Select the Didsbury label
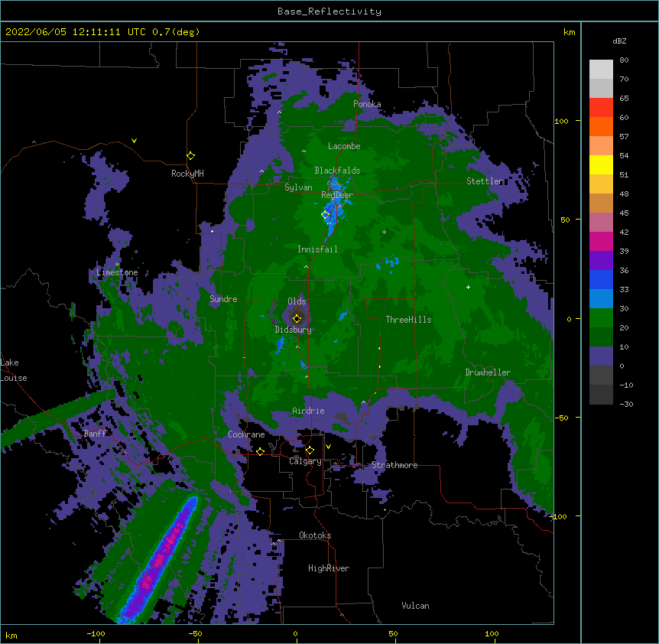The width and height of the screenshot is (659, 644). [x=294, y=330]
